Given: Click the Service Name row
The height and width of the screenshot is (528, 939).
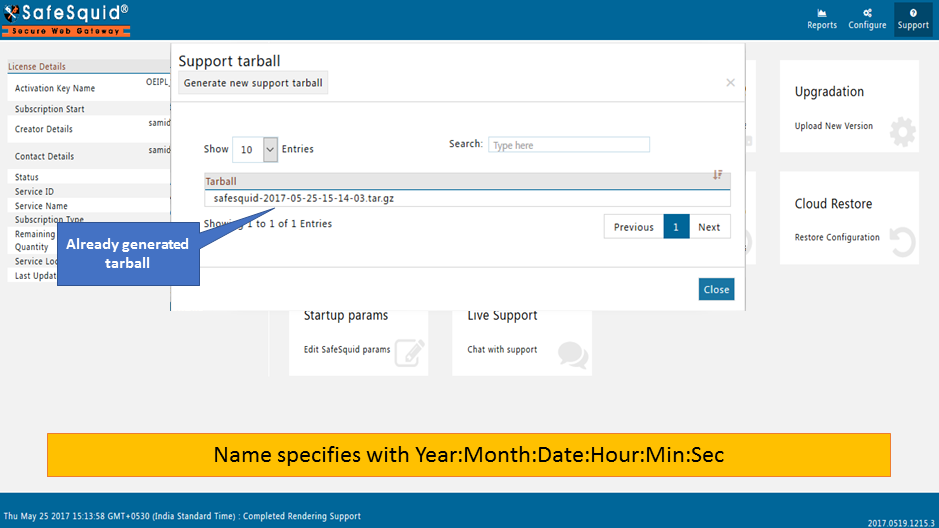Looking at the screenshot, I should click(x=89, y=206).
